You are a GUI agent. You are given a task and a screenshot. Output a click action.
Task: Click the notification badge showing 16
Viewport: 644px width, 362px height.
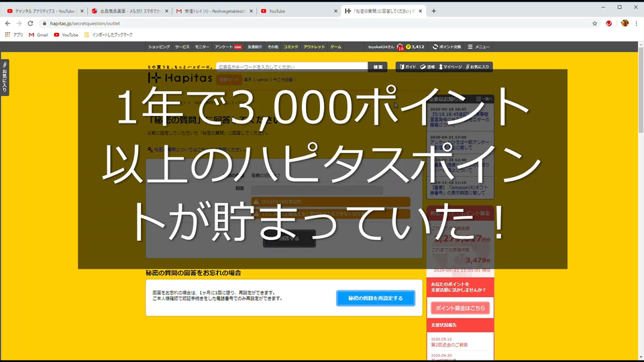[400, 48]
